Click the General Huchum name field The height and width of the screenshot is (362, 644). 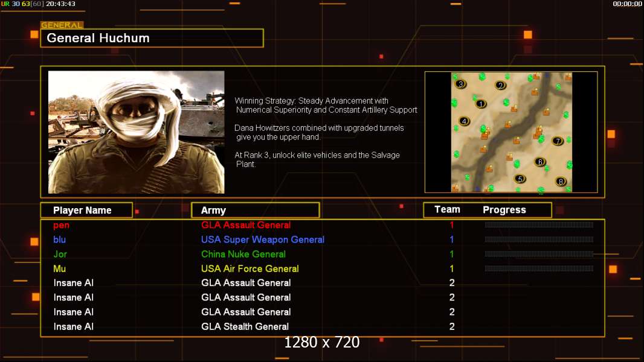pyautogui.click(x=152, y=38)
